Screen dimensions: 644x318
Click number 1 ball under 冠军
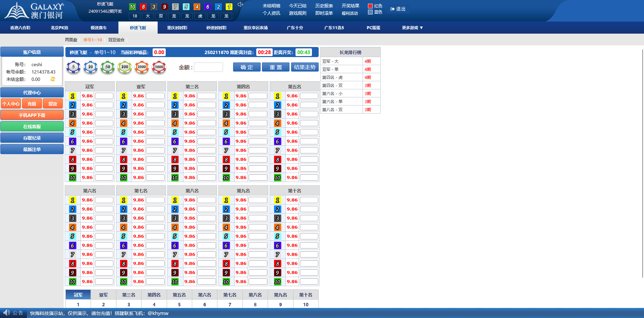pos(72,96)
